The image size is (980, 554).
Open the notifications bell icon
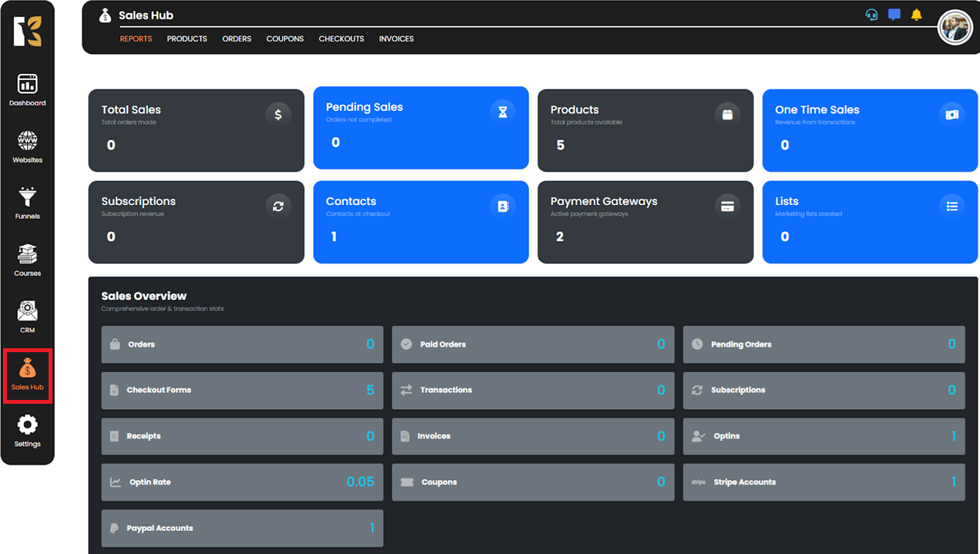click(x=916, y=15)
